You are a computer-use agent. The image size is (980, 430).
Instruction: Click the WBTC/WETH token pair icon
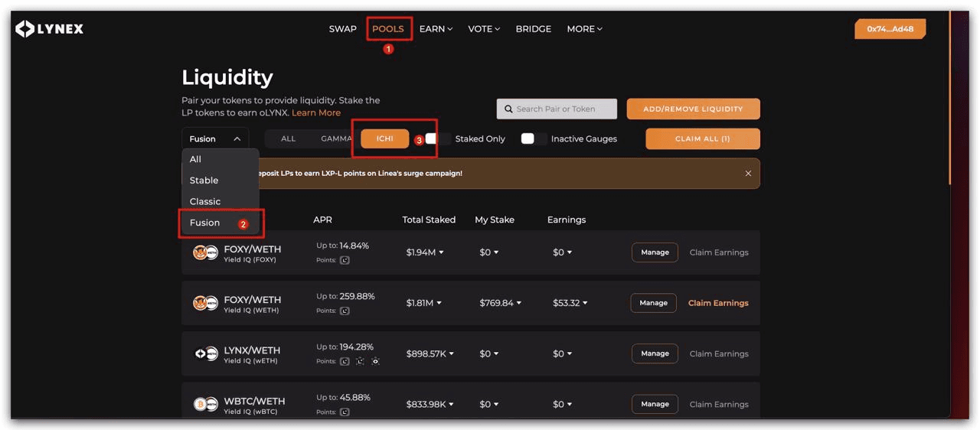pyautogui.click(x=205, y=404)
